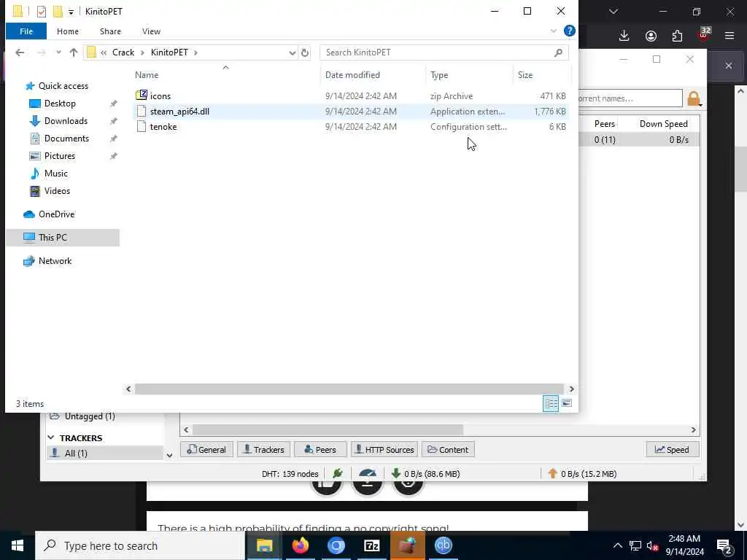Select the steam_api64.dll file
The height and width of the screenshot is (560, 747).
[350, 112]
